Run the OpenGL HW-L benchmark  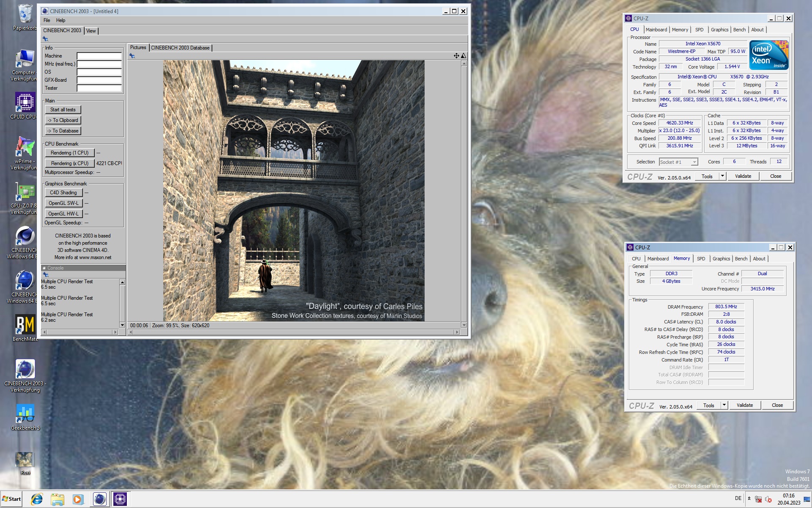[x=63, y=214]
